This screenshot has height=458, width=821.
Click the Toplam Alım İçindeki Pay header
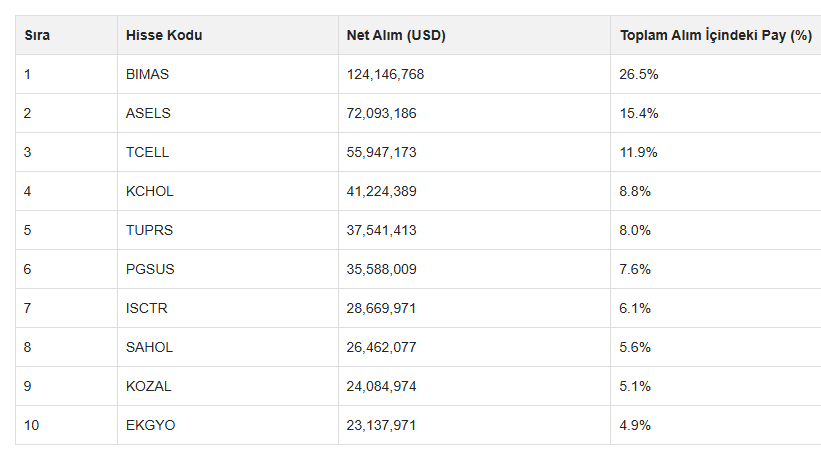tap(716, 36)
